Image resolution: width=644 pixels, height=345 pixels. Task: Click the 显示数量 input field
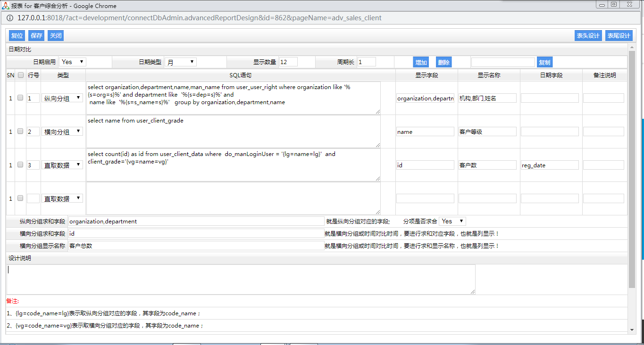pos(288,62)
